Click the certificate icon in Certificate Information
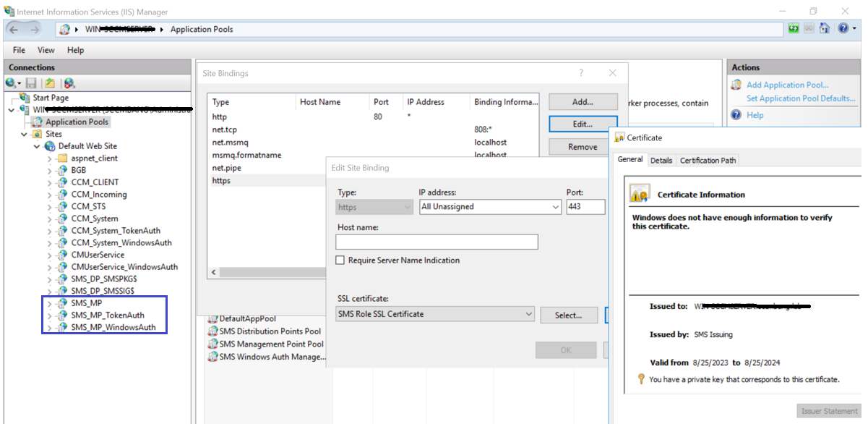Screen dimensions: 868x424 click(x=640, y=193)
